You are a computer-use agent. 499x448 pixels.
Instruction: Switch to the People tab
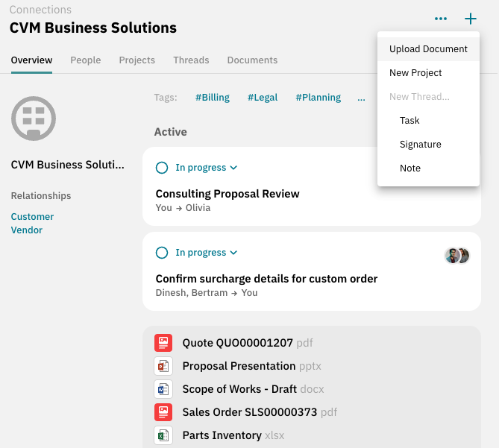tap(86, 60)
